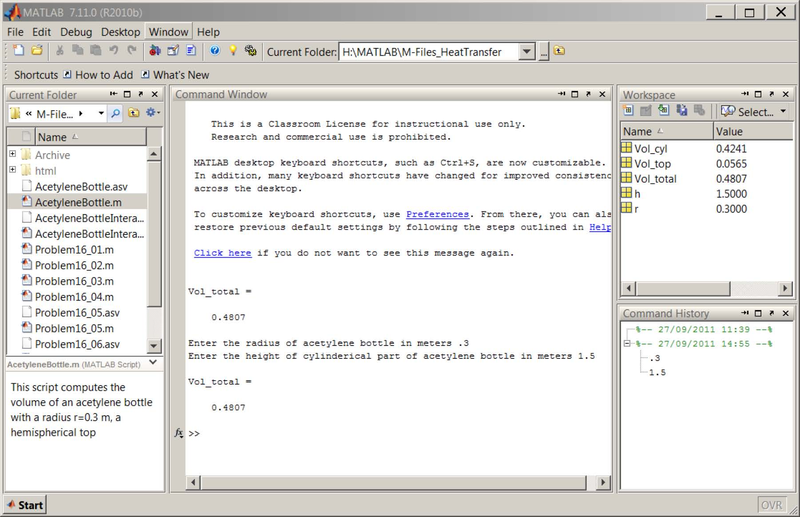Click the 1.5 entry in Command History
Image resolution: width=800 pixels, height=517 pixels.
click(657, 372)
